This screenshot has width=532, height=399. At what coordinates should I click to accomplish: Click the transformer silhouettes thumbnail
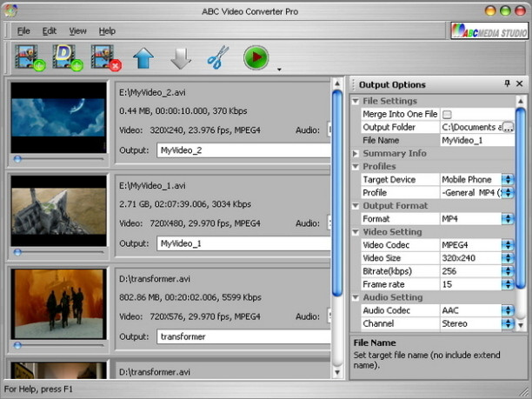click(x=58, y=304)
